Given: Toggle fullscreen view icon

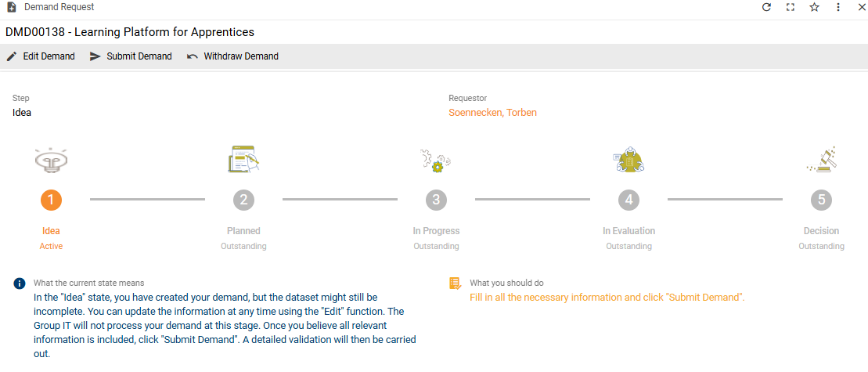Looking at the screenshot, I should pyautogui.click(x=791, y=7).
